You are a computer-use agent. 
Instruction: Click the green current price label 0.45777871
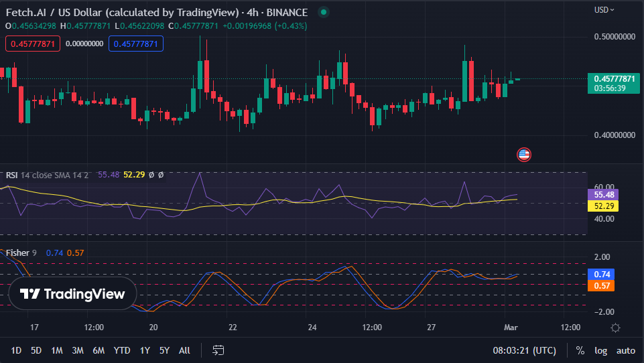coord(614,83)
